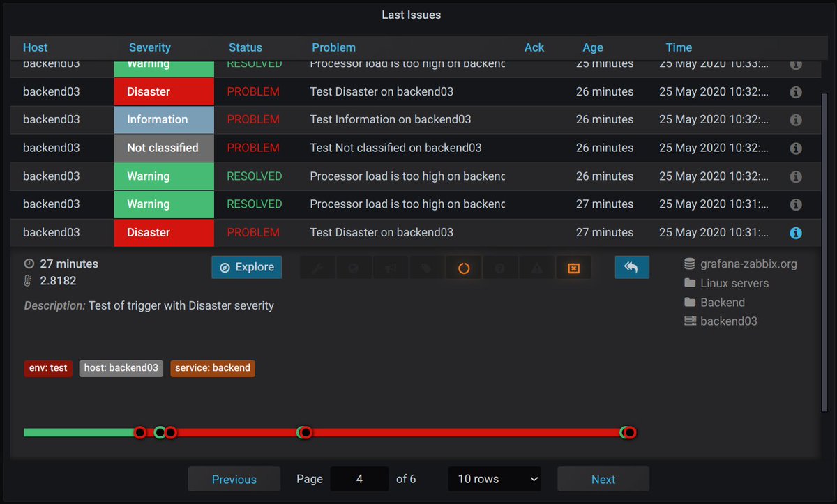
Task: Click the dimmed megaphone icon
Action: [391, 268]
